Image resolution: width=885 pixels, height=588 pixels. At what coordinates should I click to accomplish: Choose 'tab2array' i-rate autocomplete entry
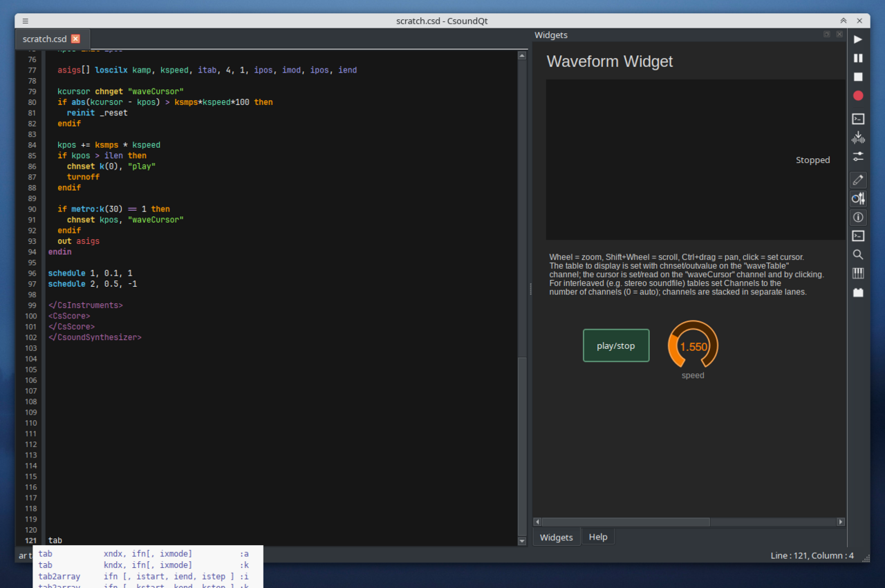(147, 576)
